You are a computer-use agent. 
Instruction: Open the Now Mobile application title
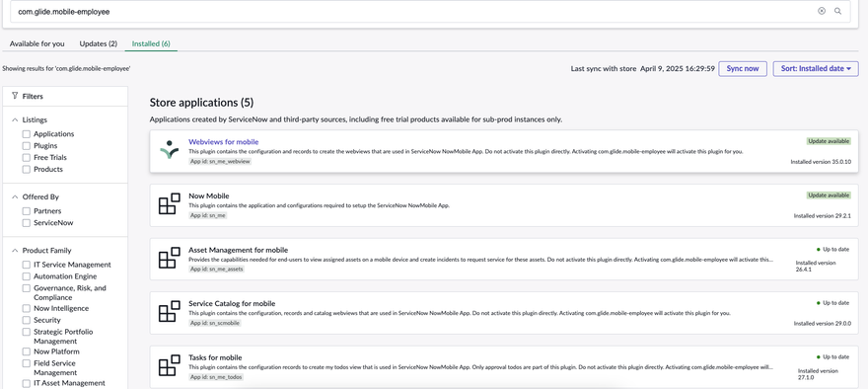(209, 196)
